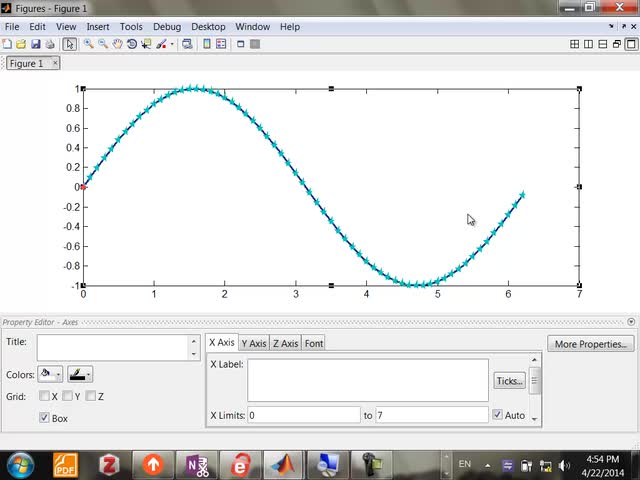Enable the Y grid checkbox
The width and height of the screenshot is (640, 480).
[68, 396]
